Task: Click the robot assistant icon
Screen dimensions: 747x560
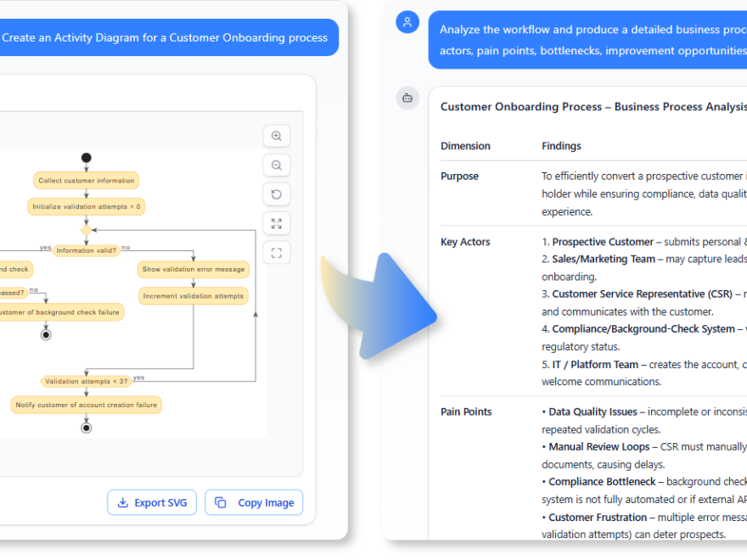Action: (x=407, y=98)
